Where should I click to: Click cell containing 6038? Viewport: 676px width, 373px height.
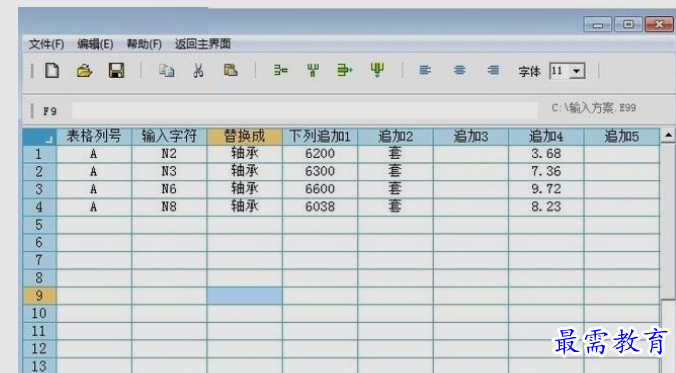pos(320,207)
